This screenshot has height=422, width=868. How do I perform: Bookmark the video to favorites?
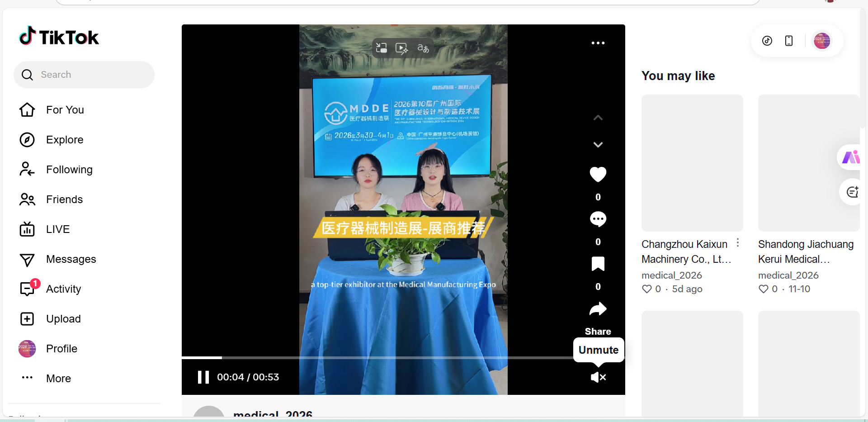tap(598, 264)
